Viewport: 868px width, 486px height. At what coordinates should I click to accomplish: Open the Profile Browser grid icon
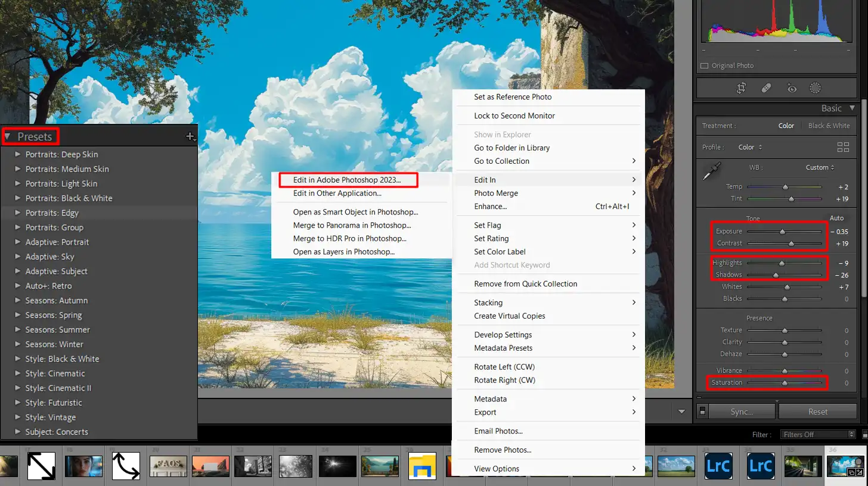click(x=843, y=147)
